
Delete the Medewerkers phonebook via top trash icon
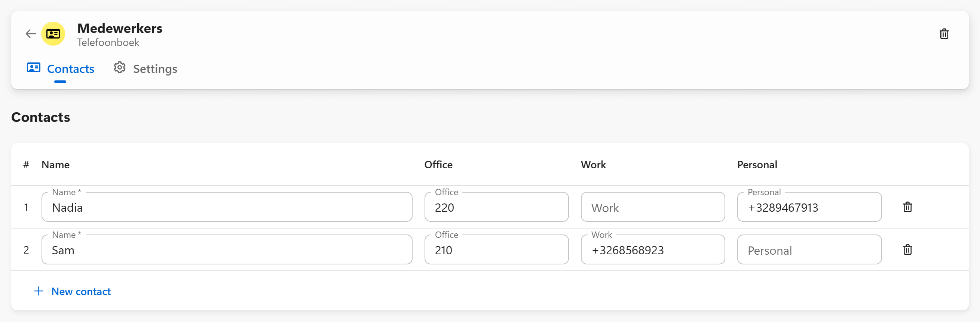tap(944, 34)
